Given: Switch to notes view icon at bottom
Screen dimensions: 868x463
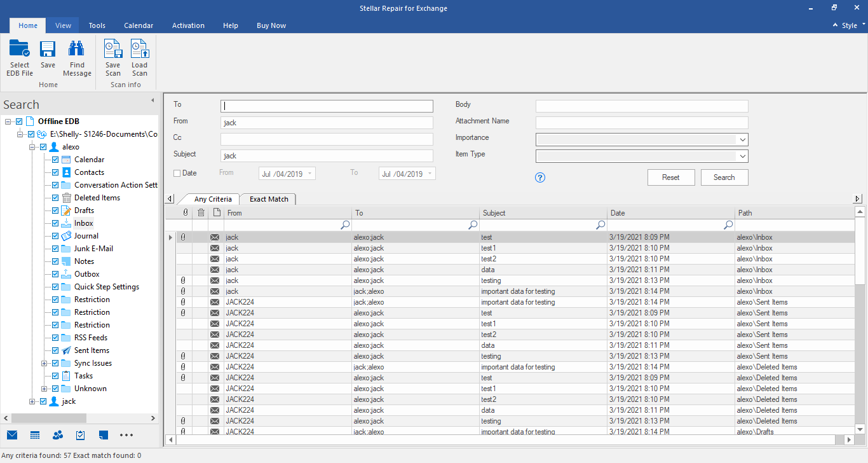Looking at the screenshot, I should pyautogui.click(x=104, y=435).
